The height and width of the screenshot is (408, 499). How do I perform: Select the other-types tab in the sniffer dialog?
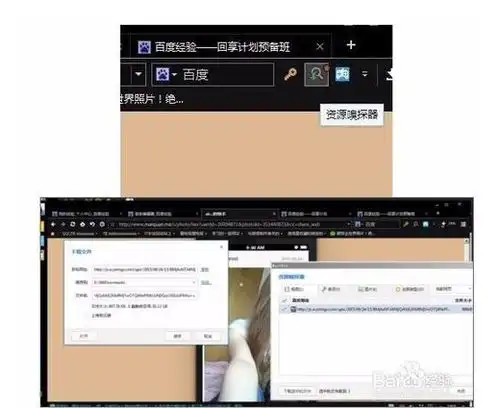(410, 289)
